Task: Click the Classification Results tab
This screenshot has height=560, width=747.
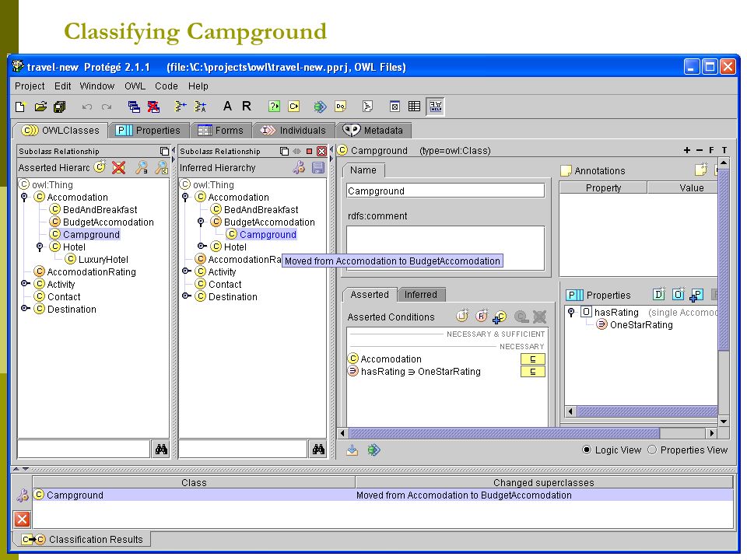Action: (x=82, y=540)
